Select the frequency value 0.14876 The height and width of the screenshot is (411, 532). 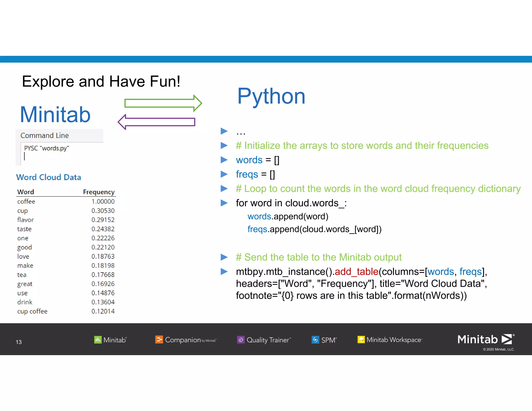pos(103,293)
